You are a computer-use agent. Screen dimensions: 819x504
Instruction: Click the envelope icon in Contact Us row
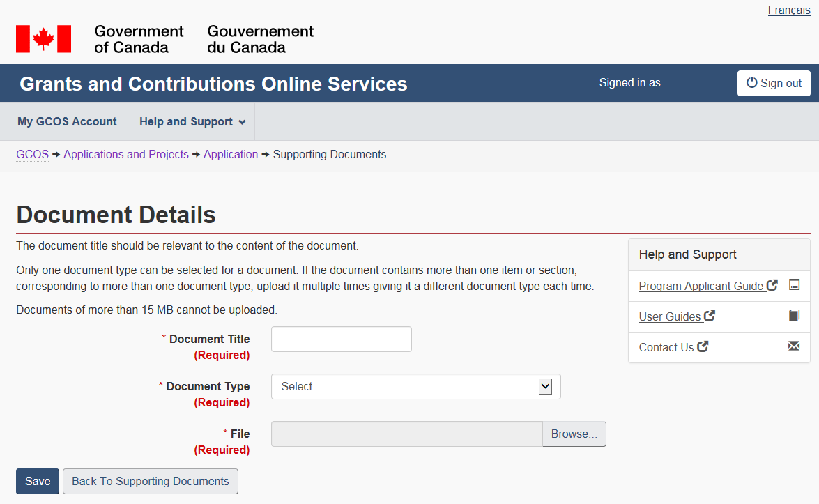[794, 346]
